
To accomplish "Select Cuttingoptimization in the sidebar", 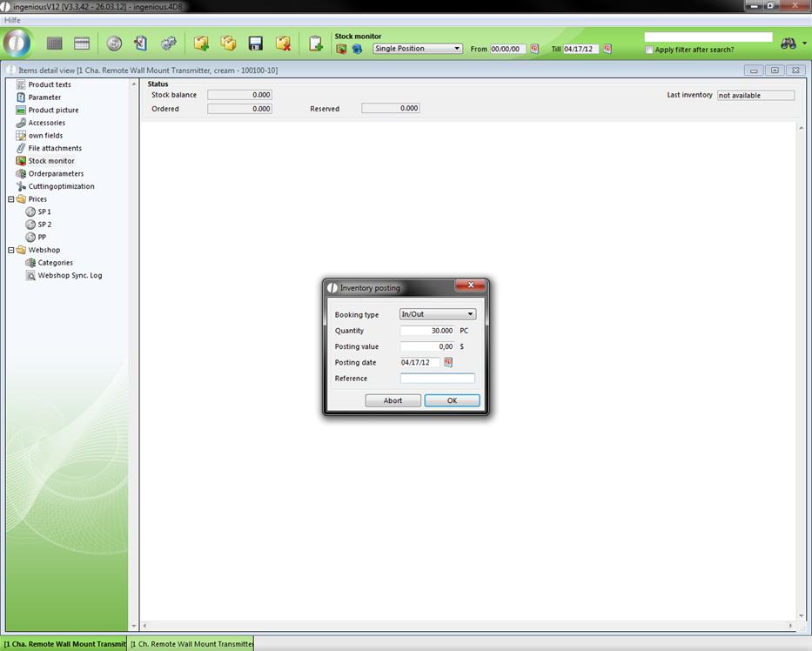I will [61, 186].
